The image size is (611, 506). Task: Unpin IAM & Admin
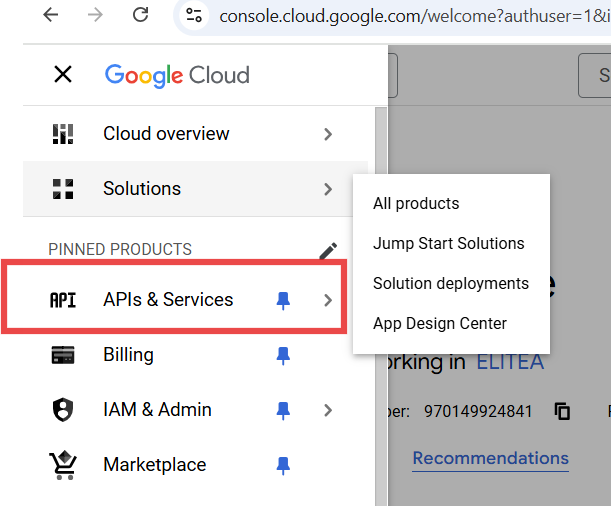pos(283,411)
